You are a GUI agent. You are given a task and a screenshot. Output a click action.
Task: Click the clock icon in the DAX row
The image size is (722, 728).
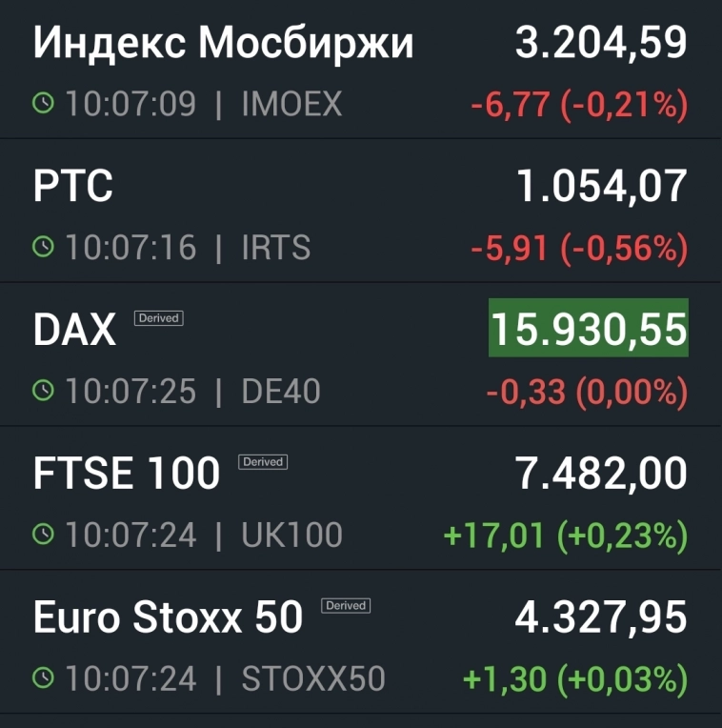[44, 391]
